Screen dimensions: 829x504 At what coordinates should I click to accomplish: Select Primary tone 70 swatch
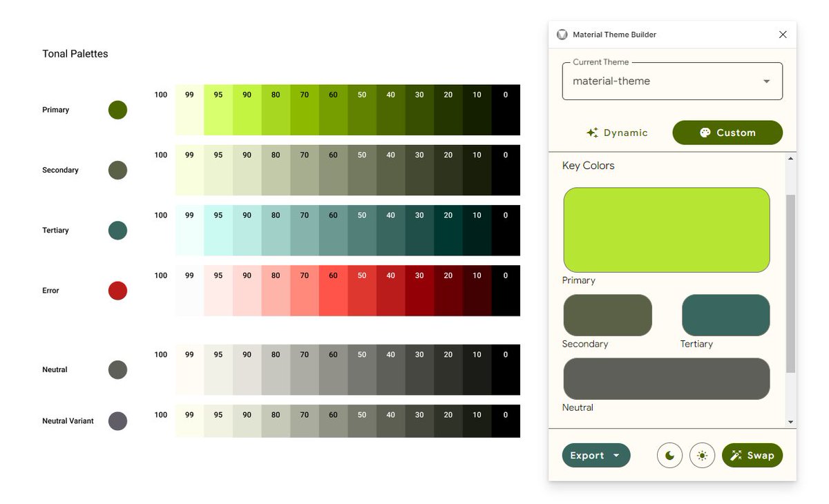(x=304, y=110)
